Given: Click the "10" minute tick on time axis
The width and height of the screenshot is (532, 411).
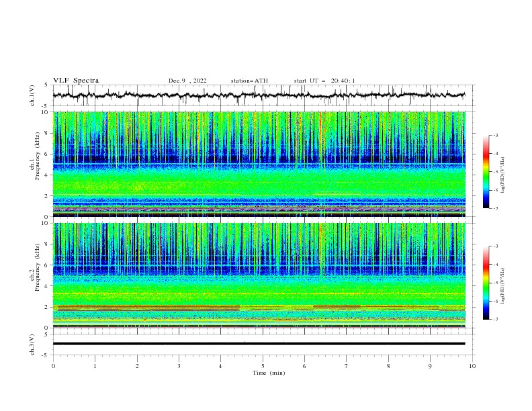Looking at the screenshot, I should pos(472,366).
